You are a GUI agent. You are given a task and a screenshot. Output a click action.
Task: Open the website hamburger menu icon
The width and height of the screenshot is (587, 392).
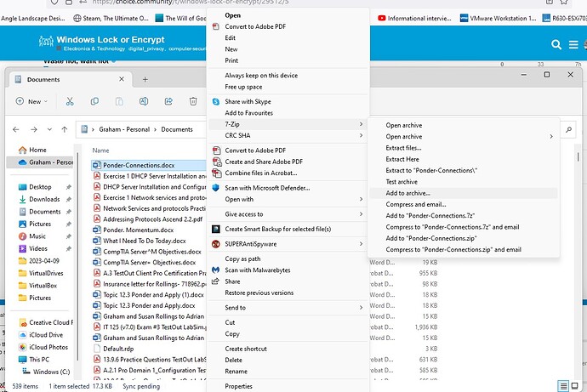click(573, 44)
